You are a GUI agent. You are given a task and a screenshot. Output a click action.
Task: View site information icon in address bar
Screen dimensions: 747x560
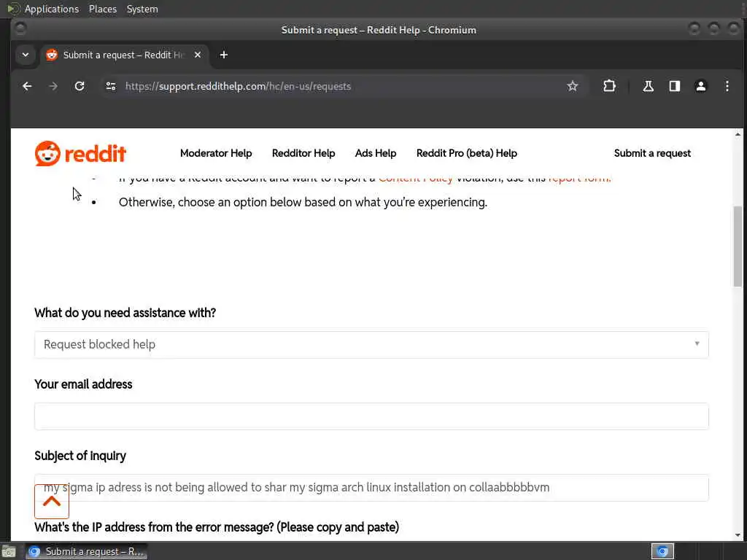[110, 86]
